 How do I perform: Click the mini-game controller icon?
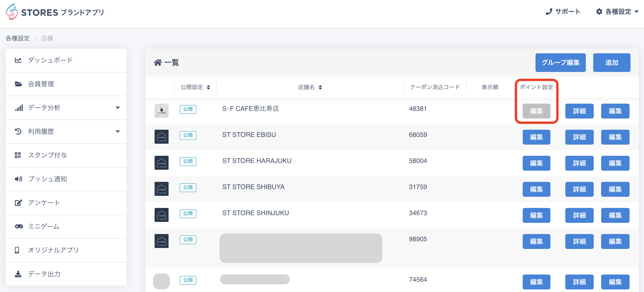(19, 227)
